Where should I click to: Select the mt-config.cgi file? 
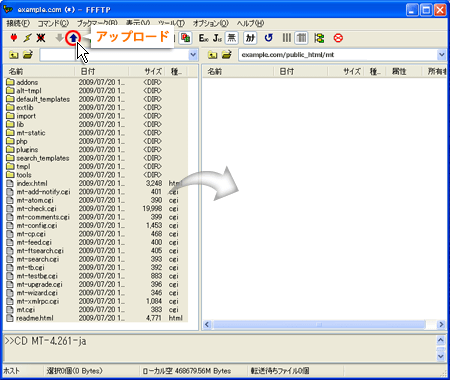tap(32, 225)
